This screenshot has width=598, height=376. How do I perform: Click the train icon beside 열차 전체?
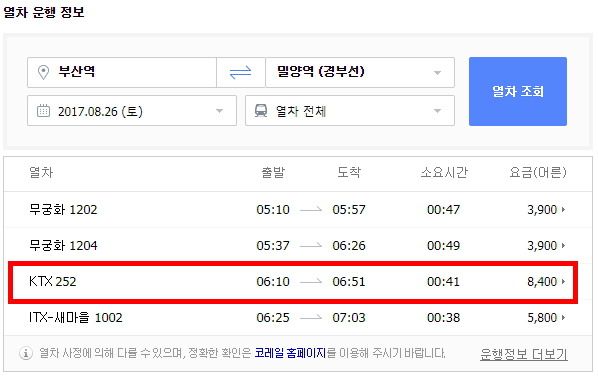261,111
